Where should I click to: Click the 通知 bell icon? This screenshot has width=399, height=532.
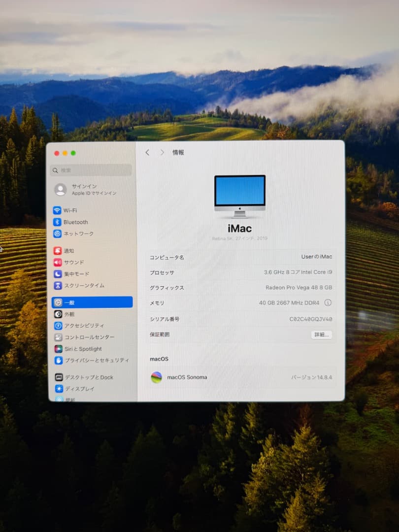[x=57, y=251]
